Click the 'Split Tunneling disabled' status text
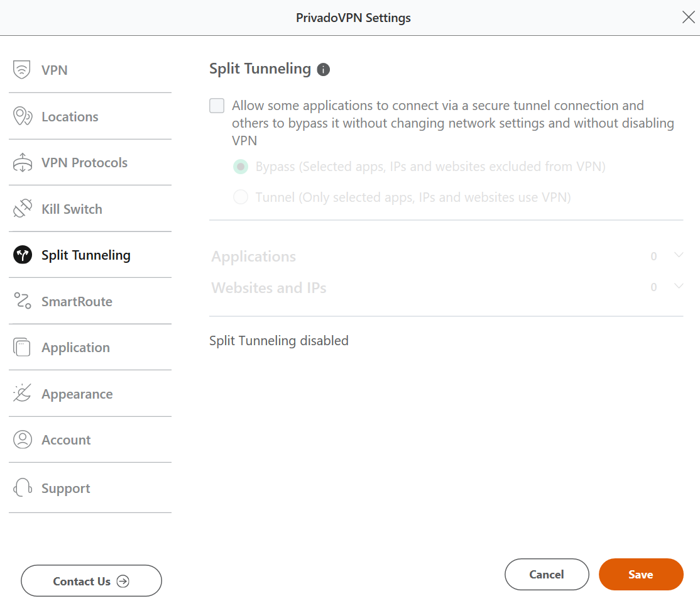700x608 pixels. coord(279,340)
